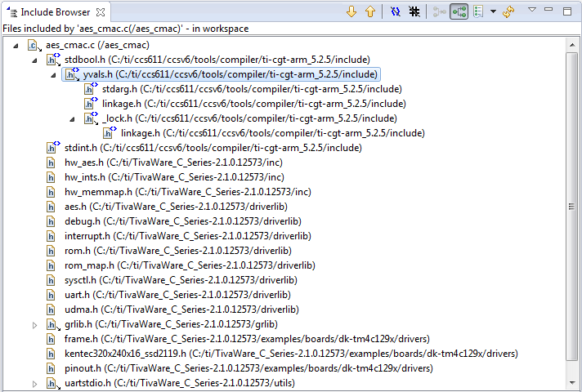Image resolution: width=582 pixels, height=392 pixels.
Task: Click the aes_cmac.c source file icon
Action: tap(34, 46)
